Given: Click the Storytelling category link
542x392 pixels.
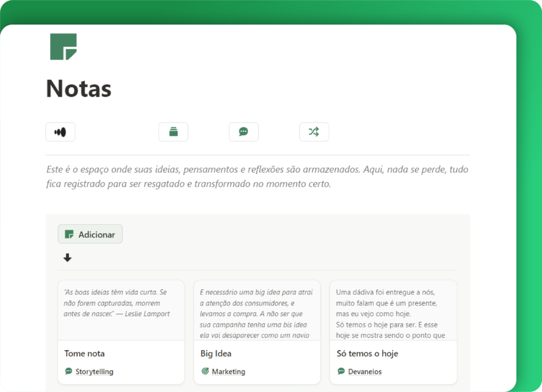Looking at the screenshot, I should [x=94, y=371].
